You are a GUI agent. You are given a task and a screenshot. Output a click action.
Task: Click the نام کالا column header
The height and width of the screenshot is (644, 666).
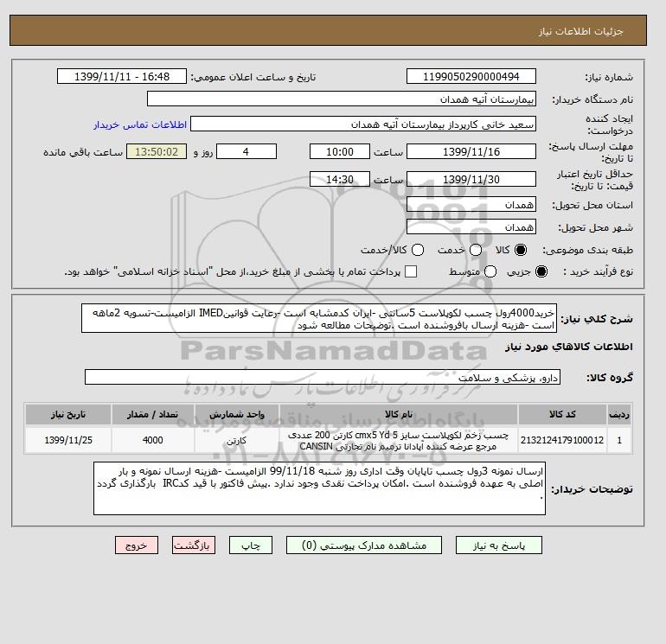(x=399, y=414)
